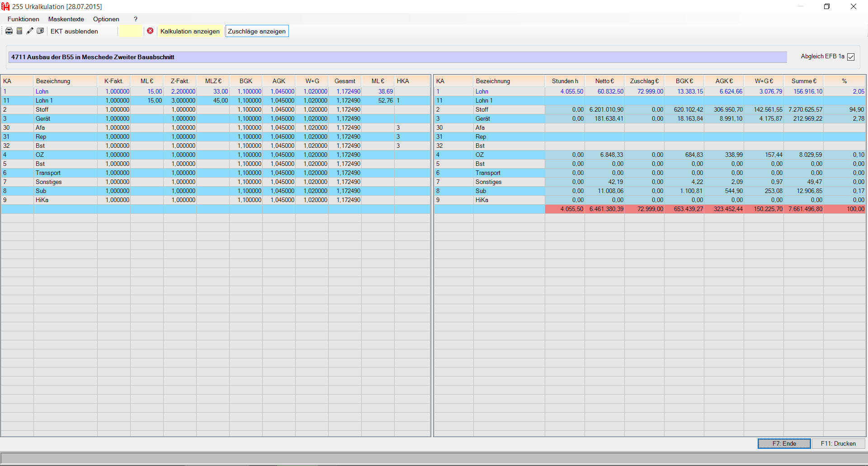Click Zuschläge anzeigen button
This screenshot has height=466, width=868.
coord(257,31)
